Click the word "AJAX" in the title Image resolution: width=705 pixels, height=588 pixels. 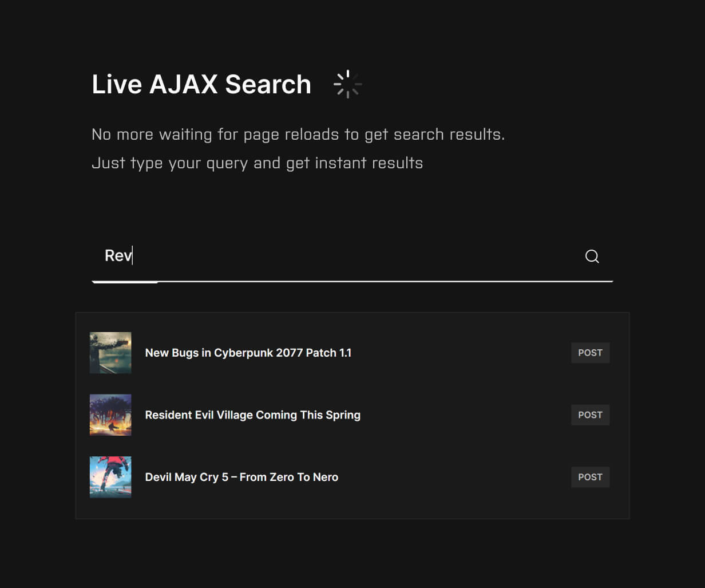(x=184, y=84)
